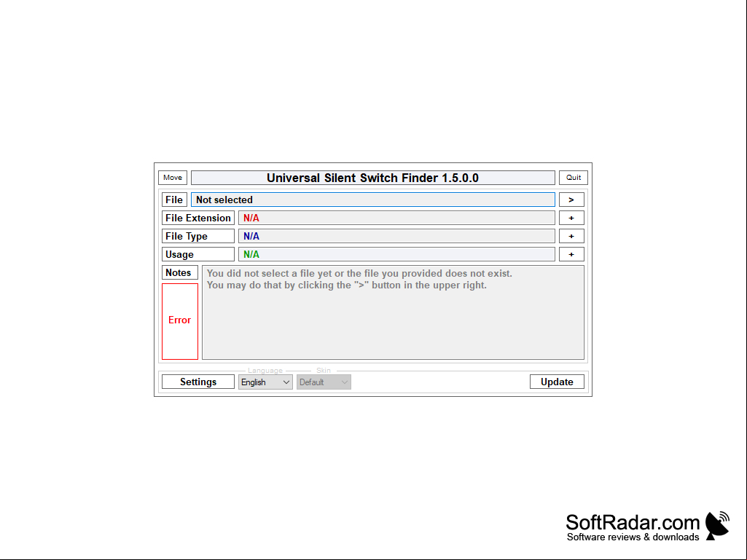
Task: Open the English language dropdown
Action: [x=265, y=382]
